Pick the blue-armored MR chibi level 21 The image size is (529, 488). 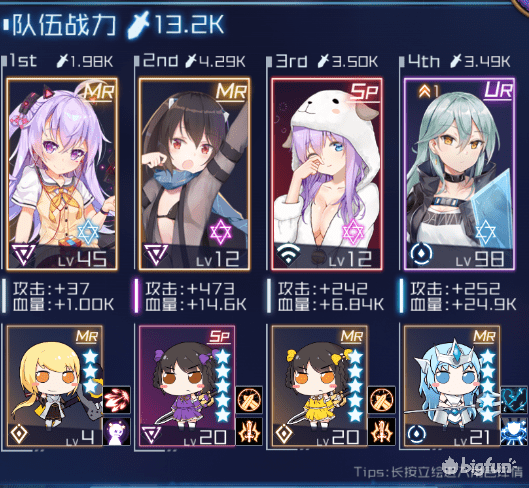(452, 386)
